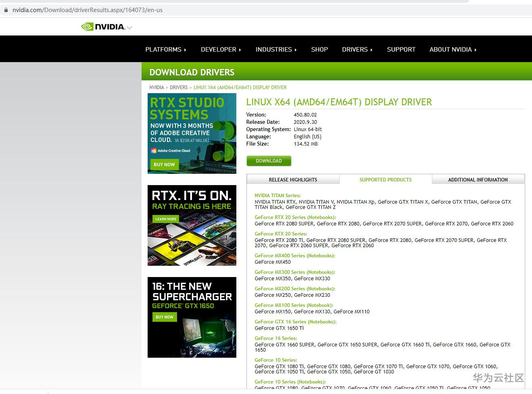Click the 134.52 MB file size value
The image size is (532, 394).
point(306,144)
